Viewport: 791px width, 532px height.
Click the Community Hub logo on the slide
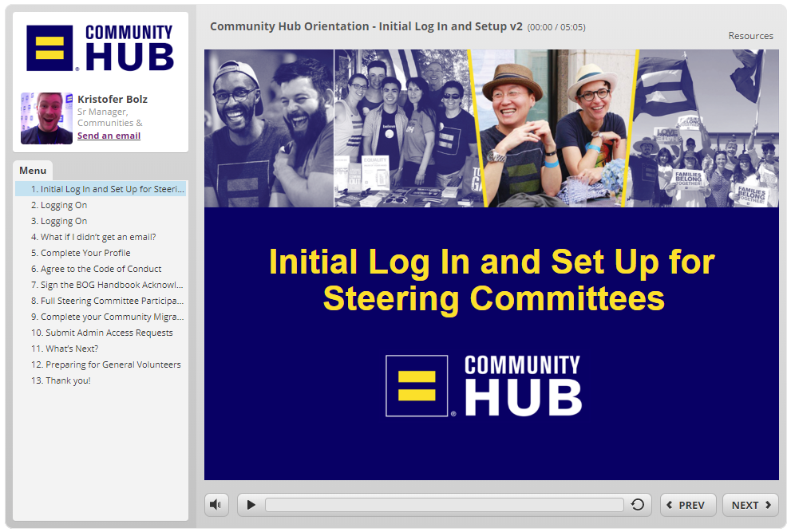[x=484, y=386]
